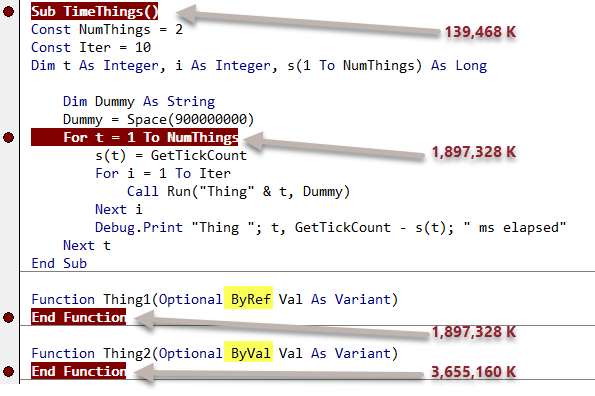595x396 pixels.
Task: Click the highlighted ByVal keyword
Action: (x=249, y=353)
